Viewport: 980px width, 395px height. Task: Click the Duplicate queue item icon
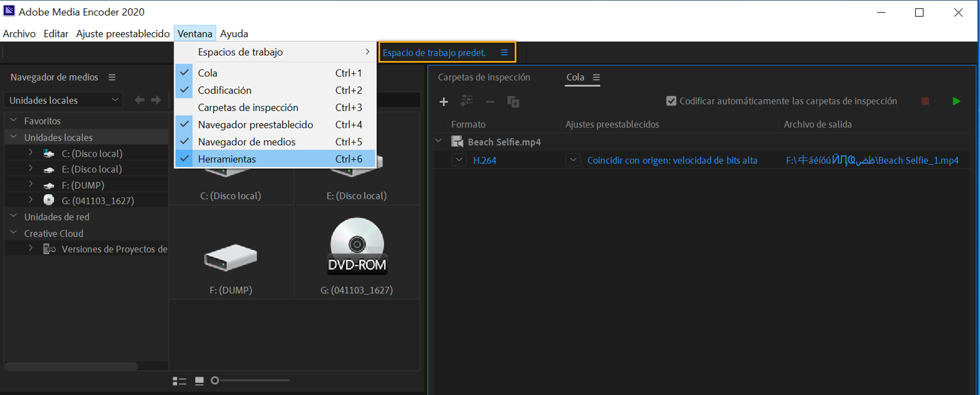click(513, 102)
